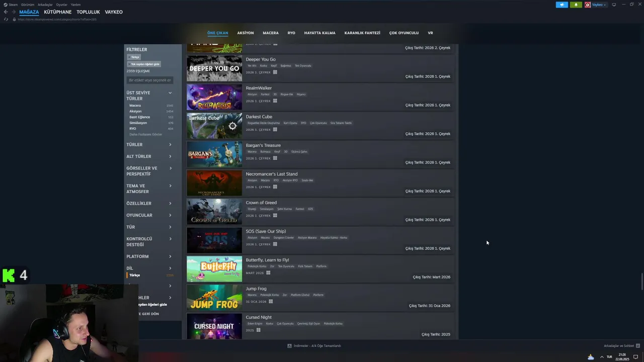This screenshot has height=362, width=644.
Task: Reload the store page with the refresh icon
Action: click(x=6, y=19)
